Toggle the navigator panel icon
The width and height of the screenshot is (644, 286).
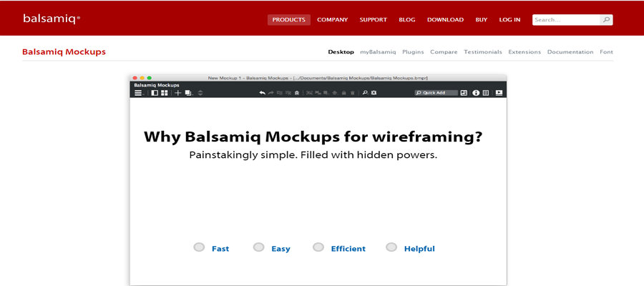pyautogui.click(x=155, y=93)
